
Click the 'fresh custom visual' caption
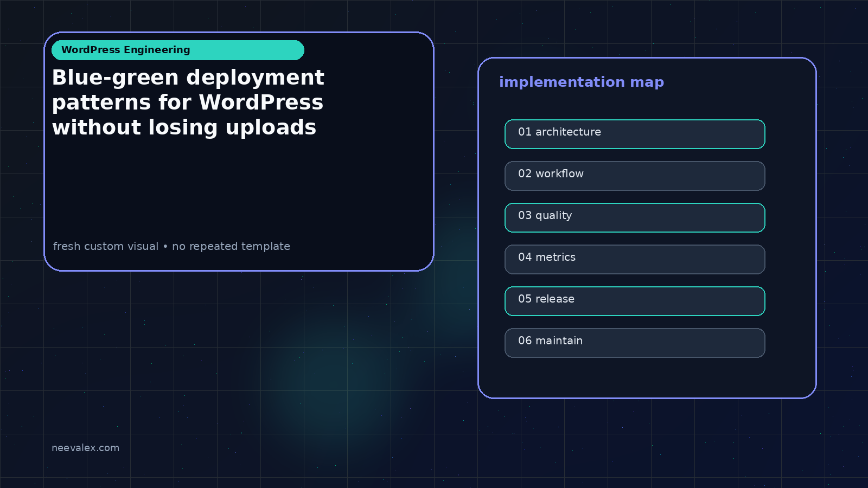171,246
